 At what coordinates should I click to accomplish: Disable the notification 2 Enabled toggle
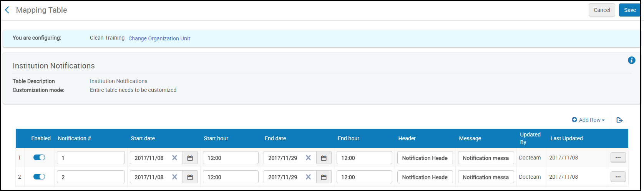[x=39, y=177]
